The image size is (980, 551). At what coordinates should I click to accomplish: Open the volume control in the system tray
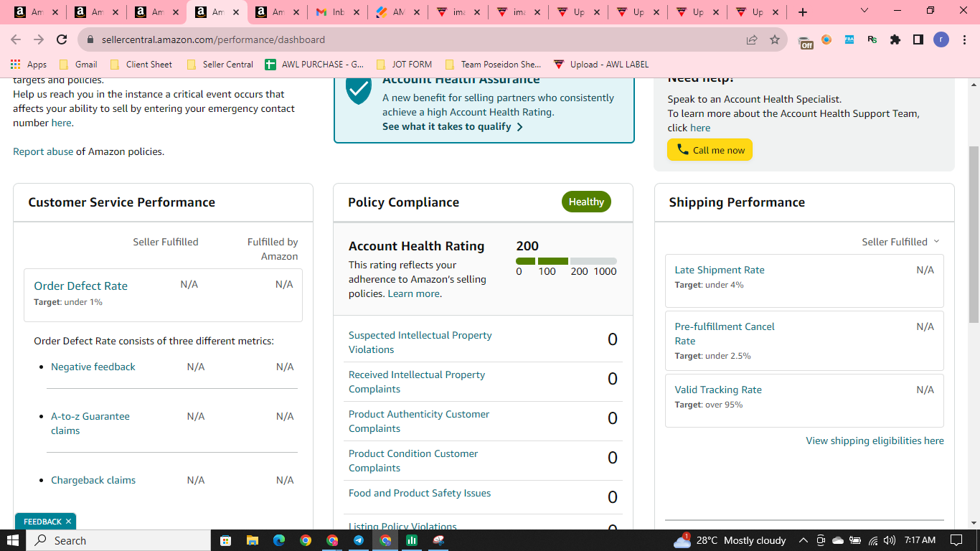click(890, 540)
